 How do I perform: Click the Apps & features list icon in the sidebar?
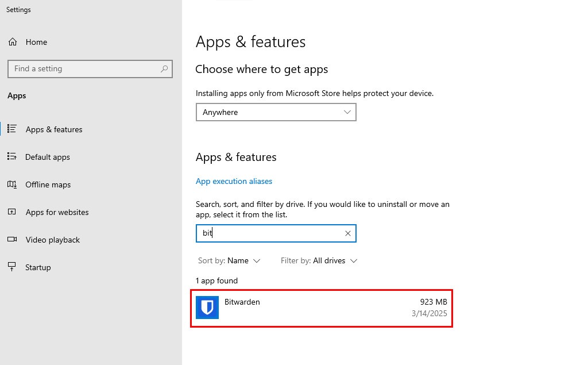click(11, 129)
